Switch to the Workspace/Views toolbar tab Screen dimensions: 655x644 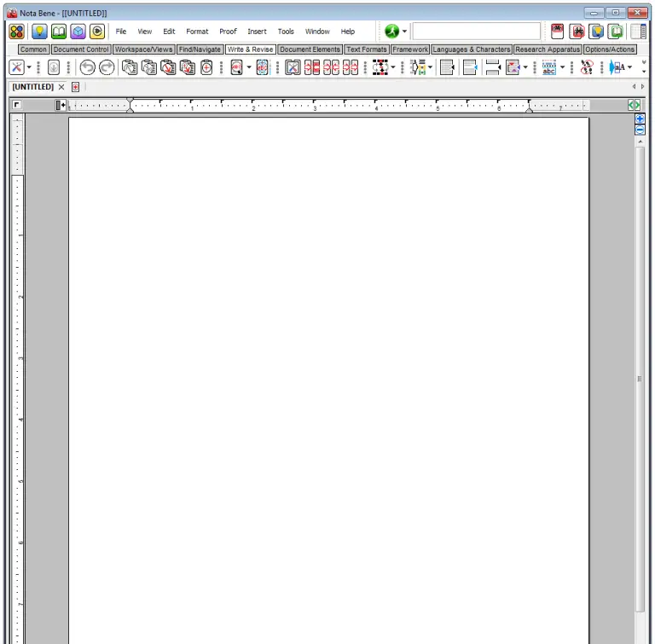143,49
